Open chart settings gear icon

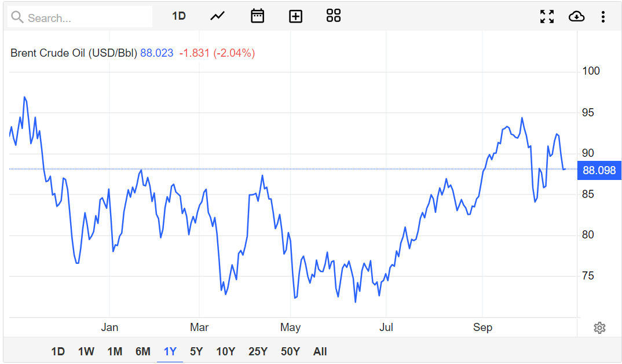[599, 328]
